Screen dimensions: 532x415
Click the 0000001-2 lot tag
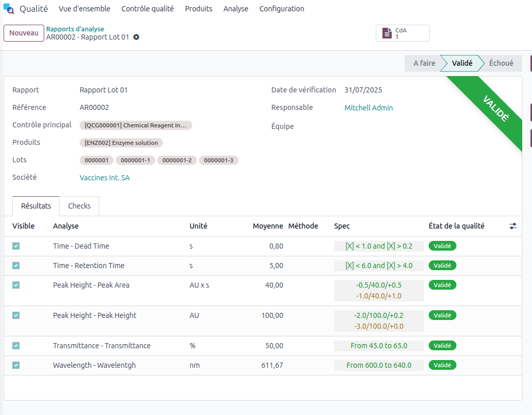pos(177,160)
